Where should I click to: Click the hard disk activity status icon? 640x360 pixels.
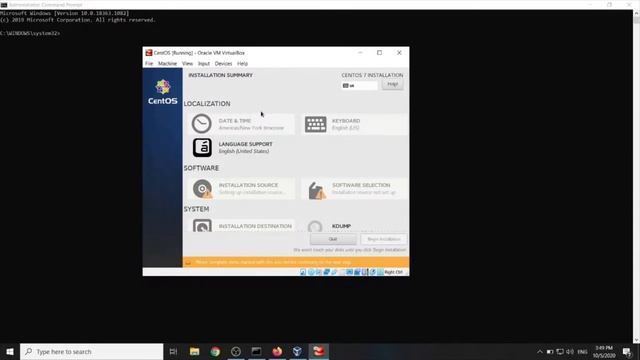pyautogui.click(x=303, y=272)
